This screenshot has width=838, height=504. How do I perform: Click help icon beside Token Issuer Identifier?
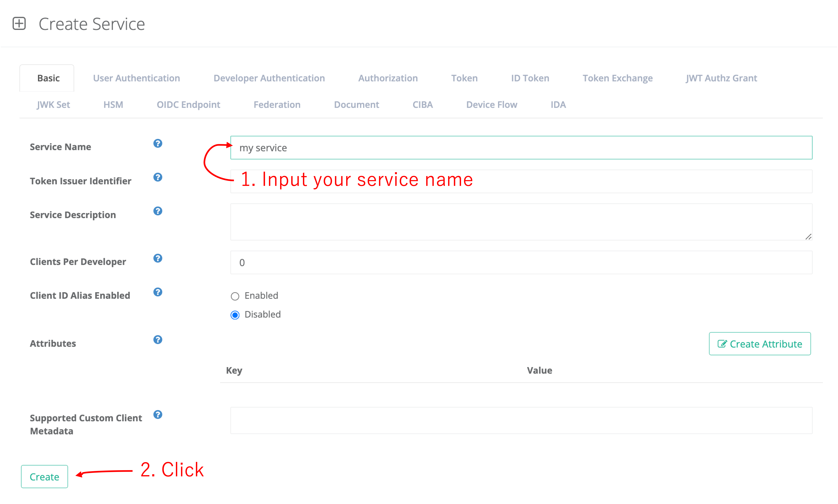[158, 177]
